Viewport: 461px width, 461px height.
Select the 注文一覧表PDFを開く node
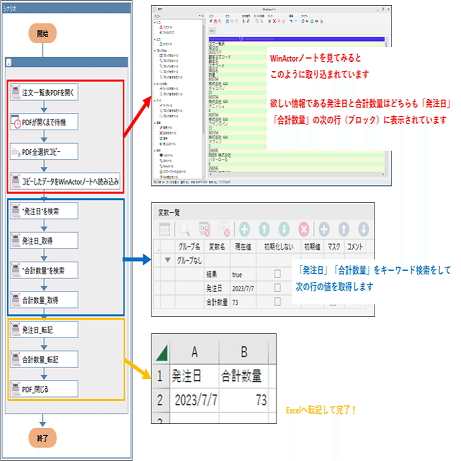(x=44, y=92)
